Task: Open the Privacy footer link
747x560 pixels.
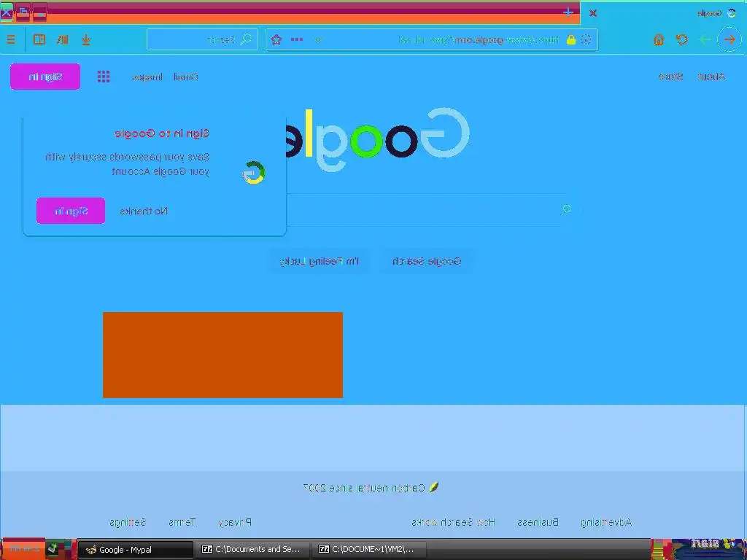Action: 235,522
